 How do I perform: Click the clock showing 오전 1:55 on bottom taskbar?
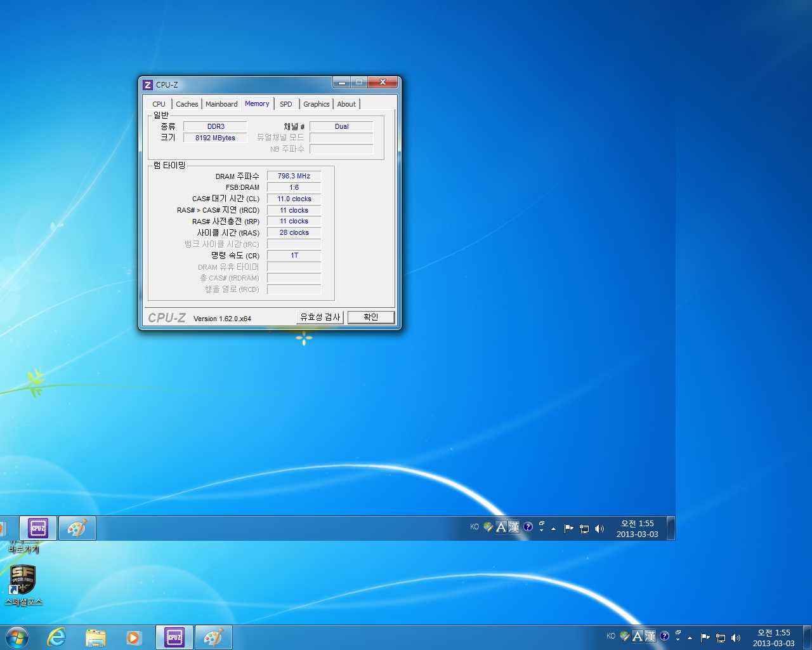[773, 637]
